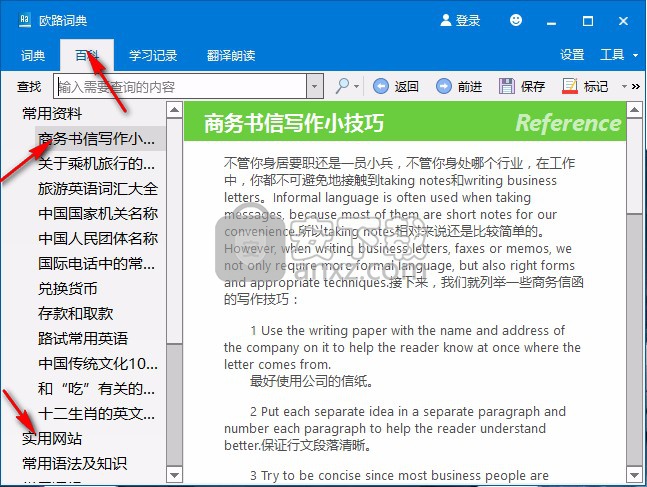Viewport: 647px width, 487px height.
Task: Click the 保存 save label
Action: 533,86
